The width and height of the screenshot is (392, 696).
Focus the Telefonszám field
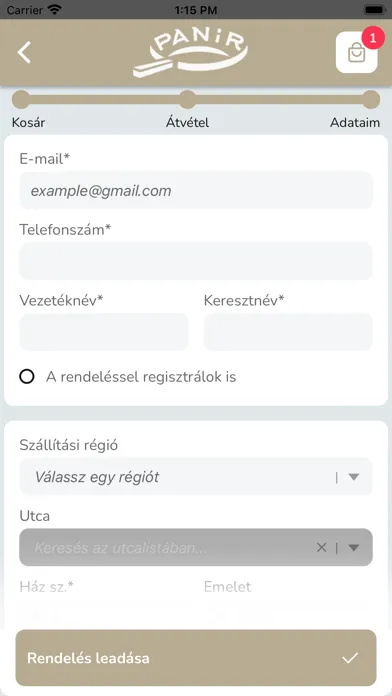(196, 261)
